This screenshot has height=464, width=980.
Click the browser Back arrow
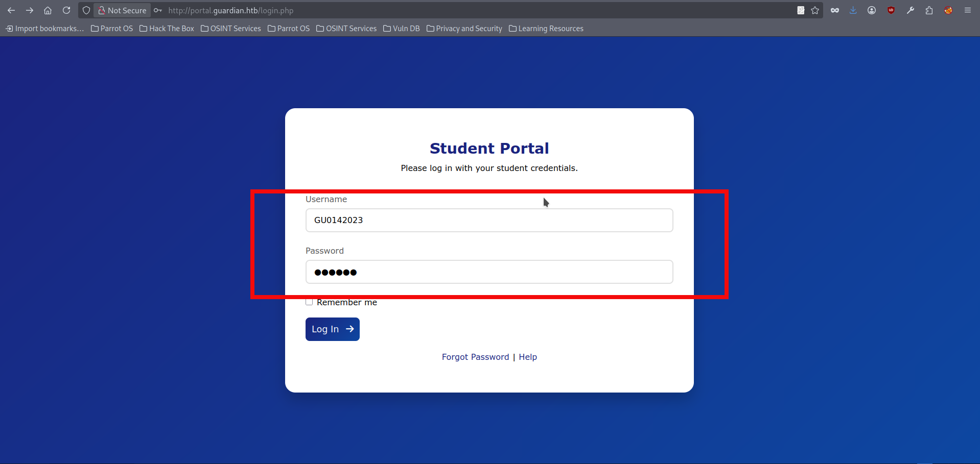(x=11, y=10)
